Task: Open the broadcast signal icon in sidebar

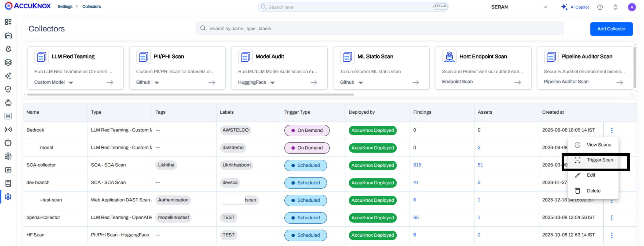Action: tap(8, 130)
